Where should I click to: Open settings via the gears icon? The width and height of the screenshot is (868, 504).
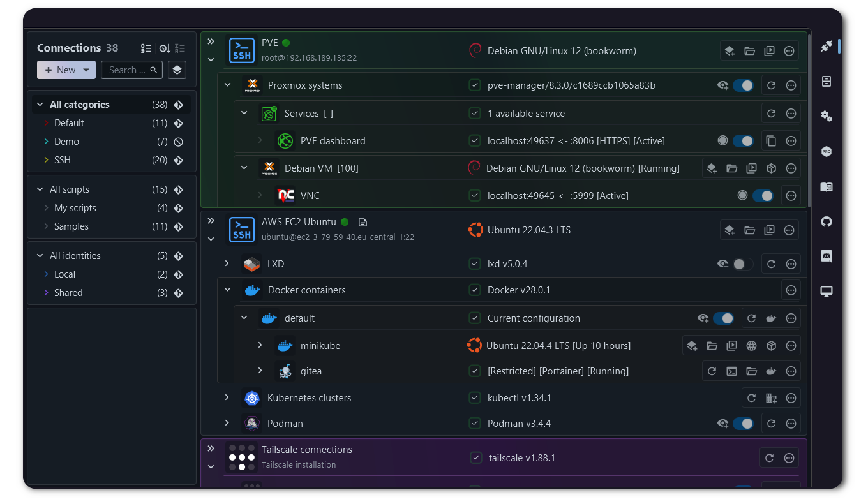[826, 115]
